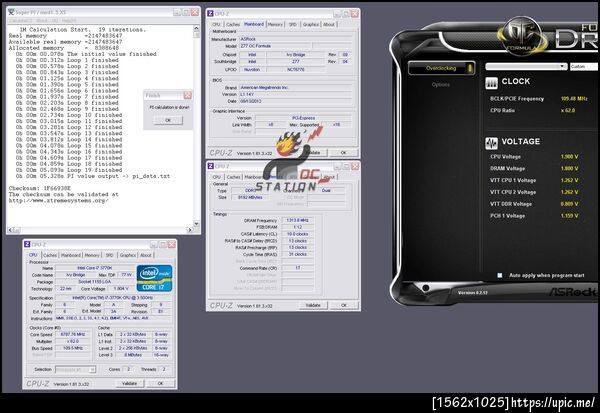Open SPD tab in Mainboard CPU-Z window
Image resolution: width=600 pixels, height=413 pixels.
click(x=293, y=24)
